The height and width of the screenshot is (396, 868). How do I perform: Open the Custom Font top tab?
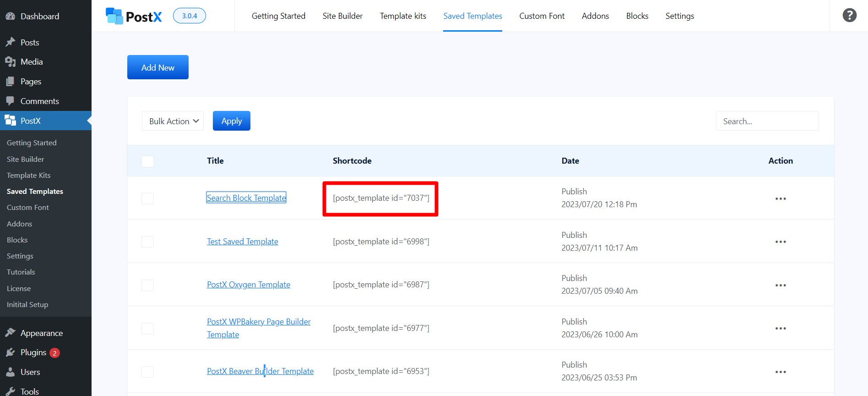[542, 16]
